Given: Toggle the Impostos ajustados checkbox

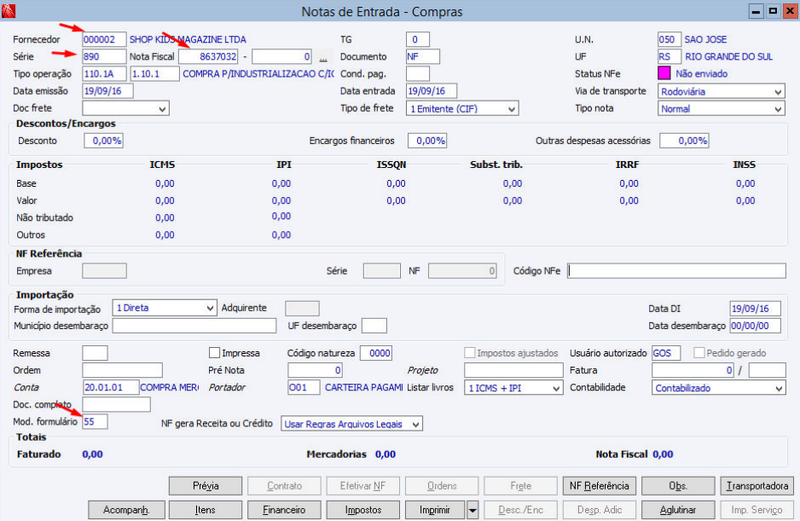Looking at the screenshot, I should [x=469, y=353].
